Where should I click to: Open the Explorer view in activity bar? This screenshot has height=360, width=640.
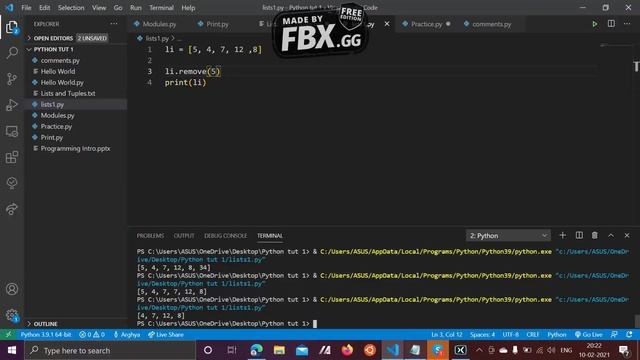coord(11,27)
